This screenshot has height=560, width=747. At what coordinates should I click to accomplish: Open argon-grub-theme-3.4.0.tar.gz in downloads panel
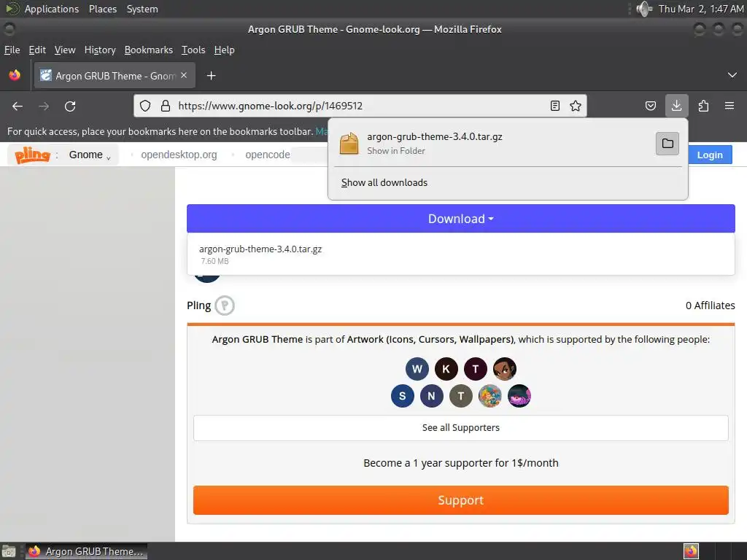pyautogui.click(x=435, y=136)
